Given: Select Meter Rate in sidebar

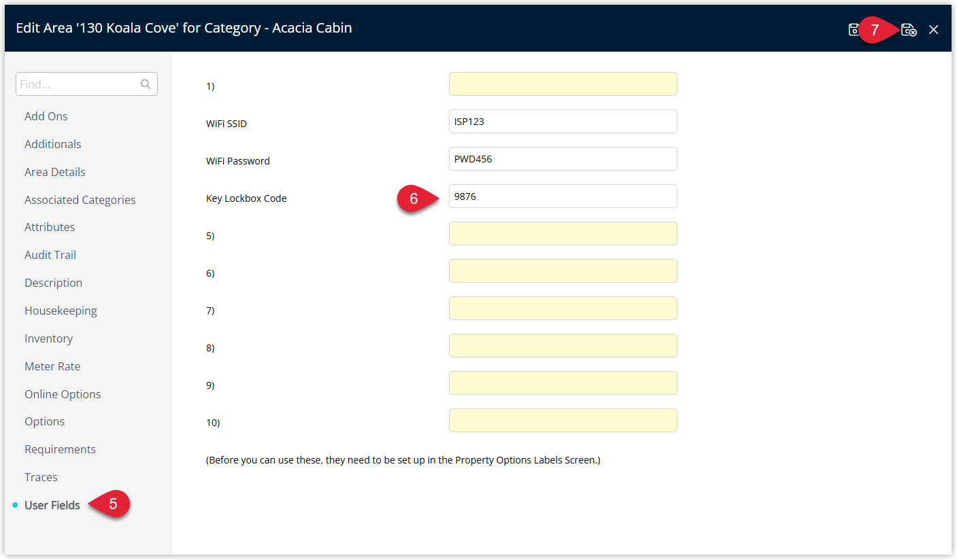Looking at the screenshot, I should tap(52, 366).
